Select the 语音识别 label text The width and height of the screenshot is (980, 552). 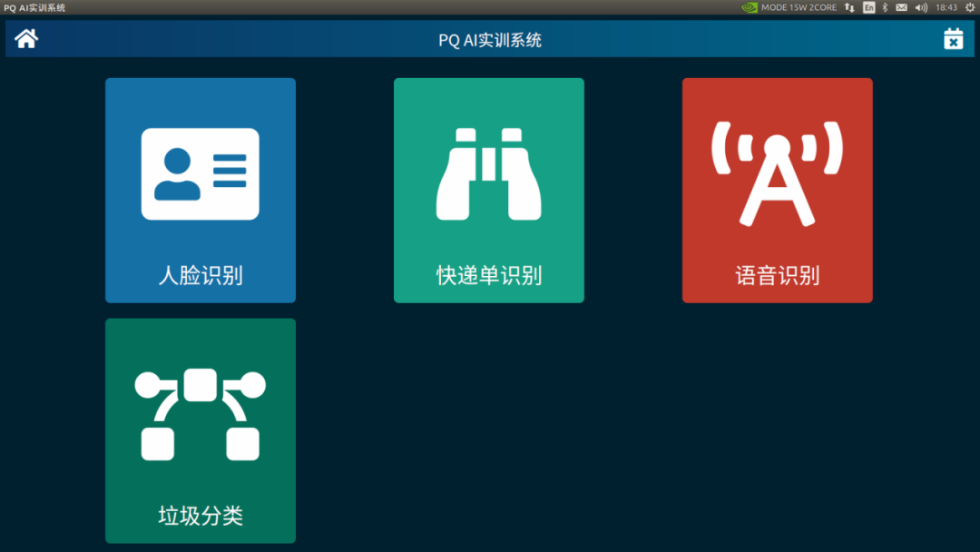click(777, 276)
